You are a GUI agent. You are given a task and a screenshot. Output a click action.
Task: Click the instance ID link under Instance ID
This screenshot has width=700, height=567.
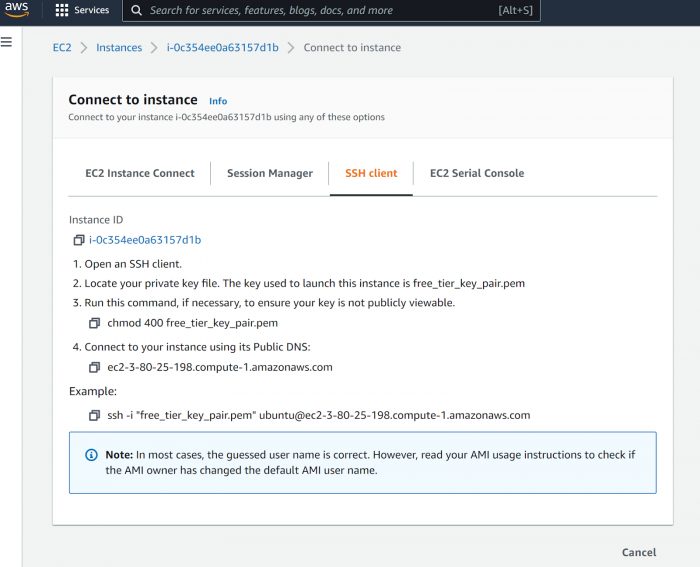pos(145,240)
